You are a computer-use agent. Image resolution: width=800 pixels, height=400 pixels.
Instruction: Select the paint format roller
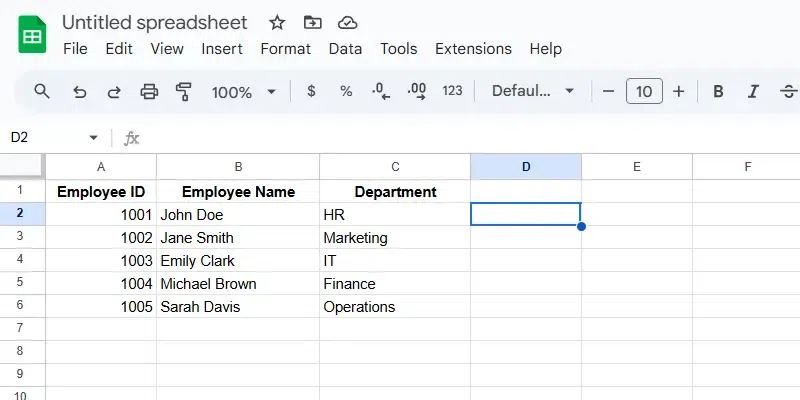click(x=184, y=91)
